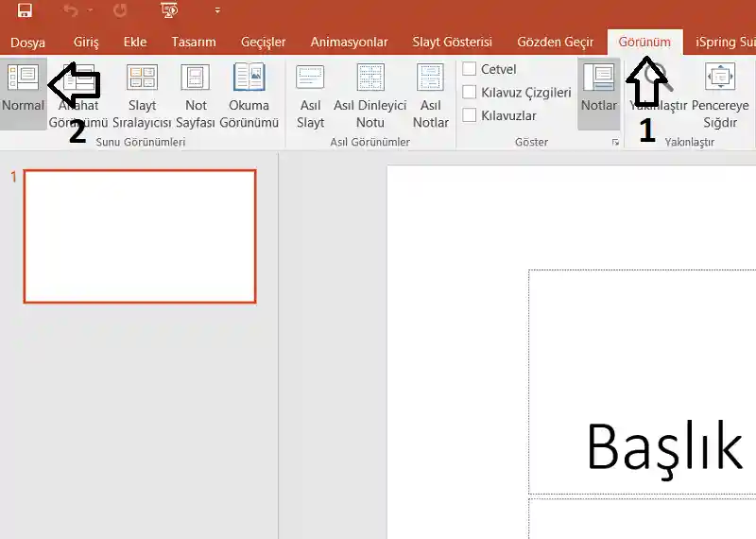756x539 pixels.
Task: Open Slayt Sıralayıcısı view
Action: pos(142,96)
